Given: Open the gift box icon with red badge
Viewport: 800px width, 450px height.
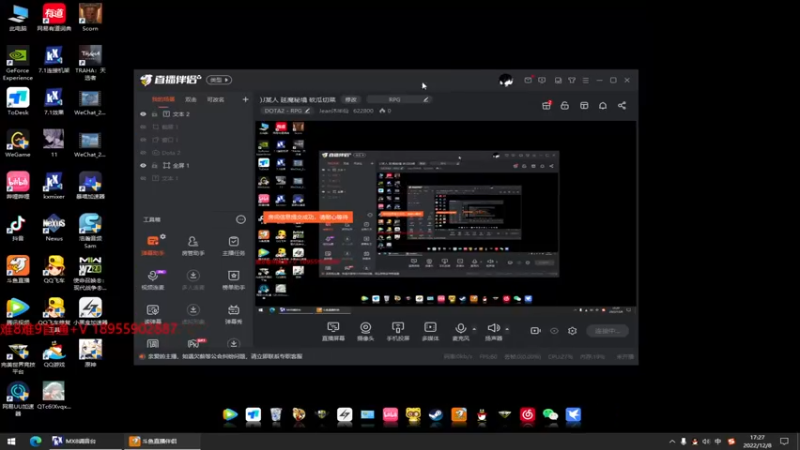Looking at the screenshot, I should tap(546, 106).
